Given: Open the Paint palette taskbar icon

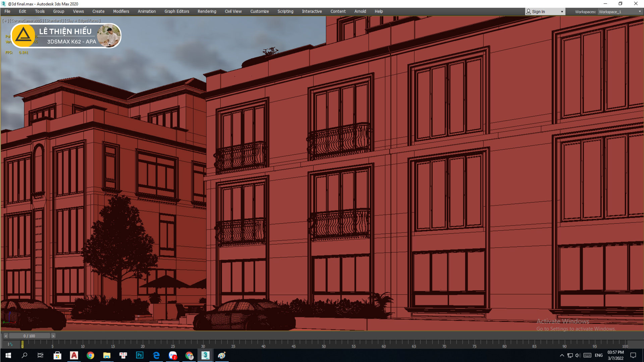Looking at the screenshot, I should click(x=222, y=355).
